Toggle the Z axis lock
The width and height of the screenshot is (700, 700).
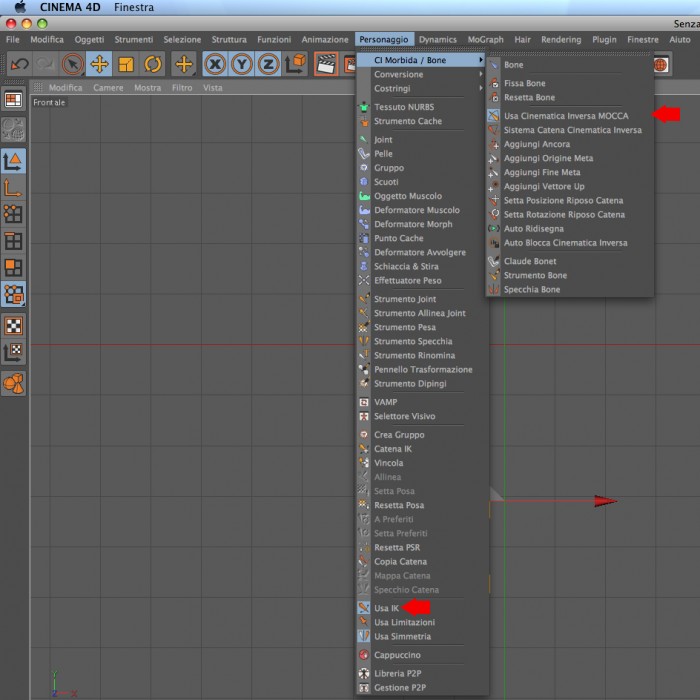(x=268, y=64)
